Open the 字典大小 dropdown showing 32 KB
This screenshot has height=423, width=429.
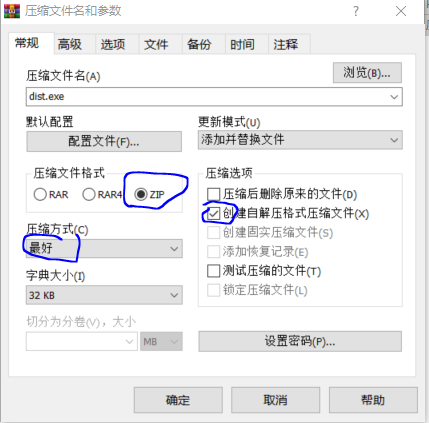[x=104, y=295]
